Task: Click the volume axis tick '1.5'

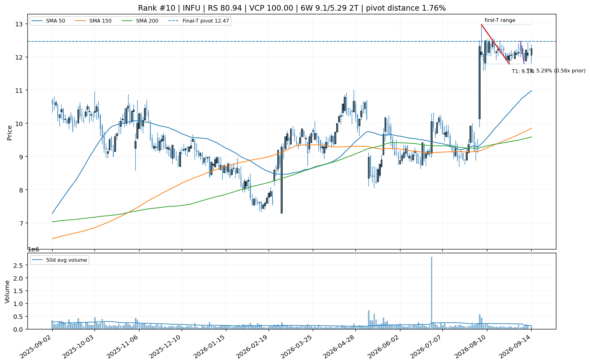Action: pyautogui.click(x=18, y=291)
